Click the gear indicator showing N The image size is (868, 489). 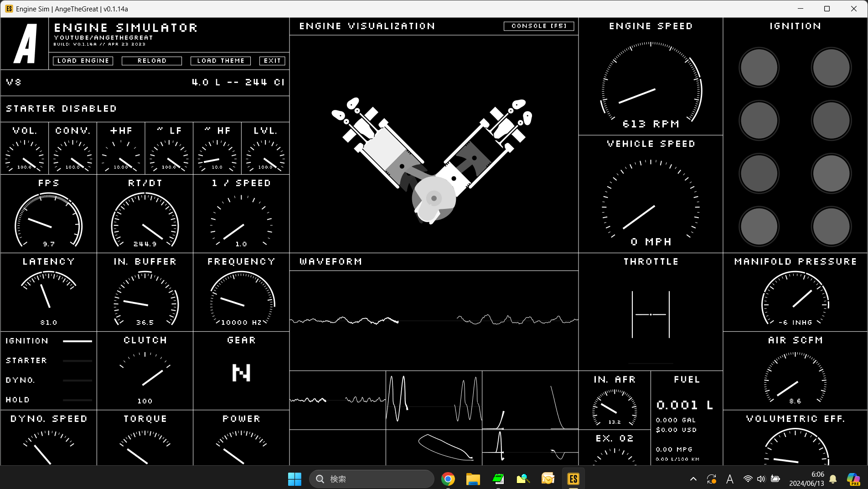[x=241, y=373]
